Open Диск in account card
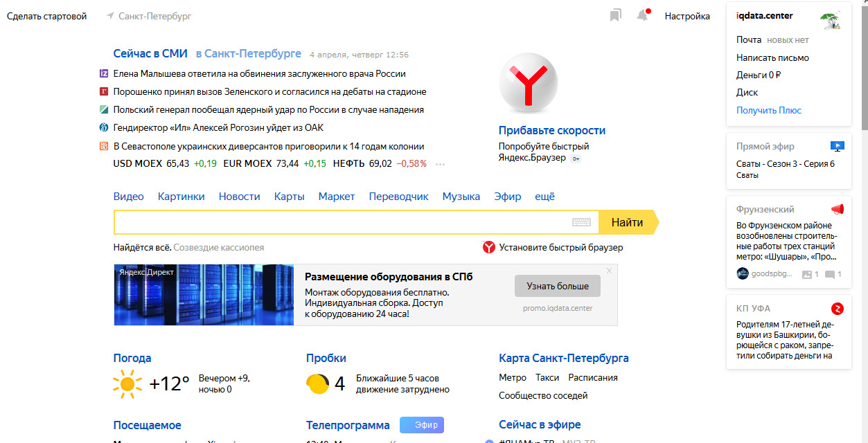The width and height of the screenshot is (868, 443). click(x=747, y=92)
